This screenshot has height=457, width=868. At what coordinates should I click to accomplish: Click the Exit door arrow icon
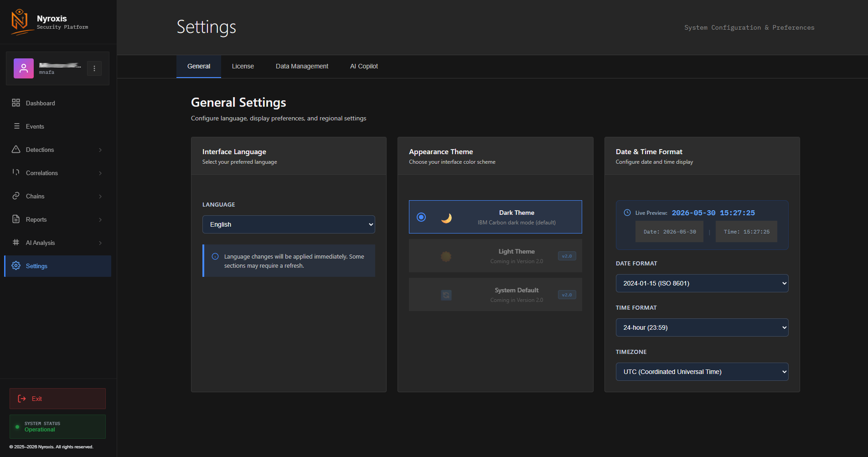click(x=22, y=399)
